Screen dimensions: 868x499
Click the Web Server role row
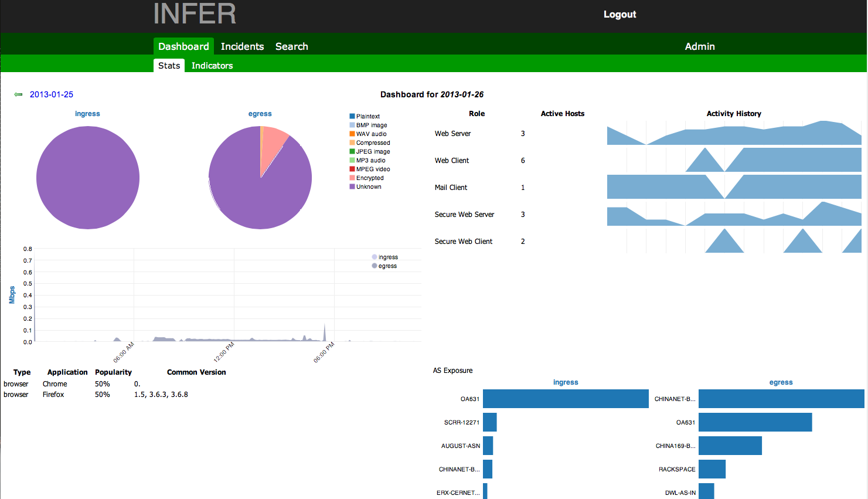(479, 134)
